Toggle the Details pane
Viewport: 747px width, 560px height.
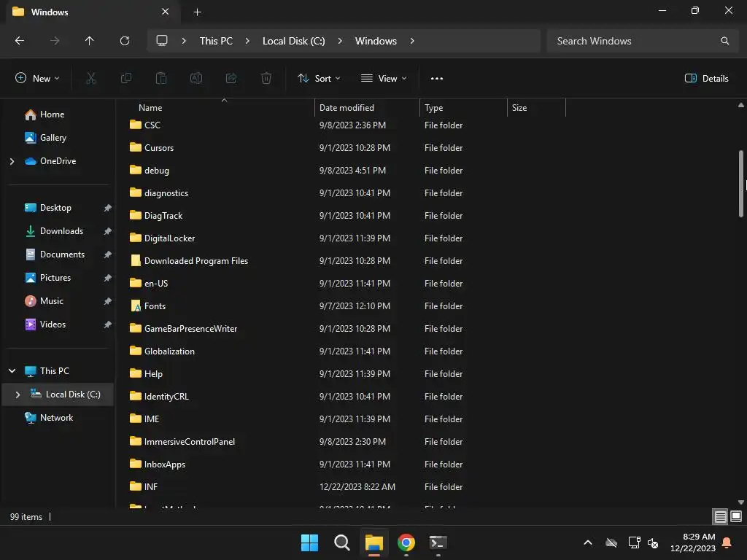[x=706, y=79]
